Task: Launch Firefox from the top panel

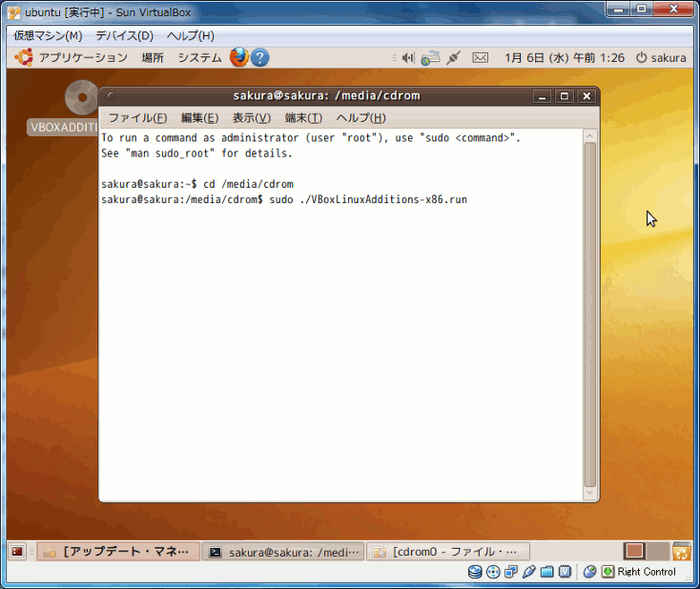Action: click(x=238, y=57)
